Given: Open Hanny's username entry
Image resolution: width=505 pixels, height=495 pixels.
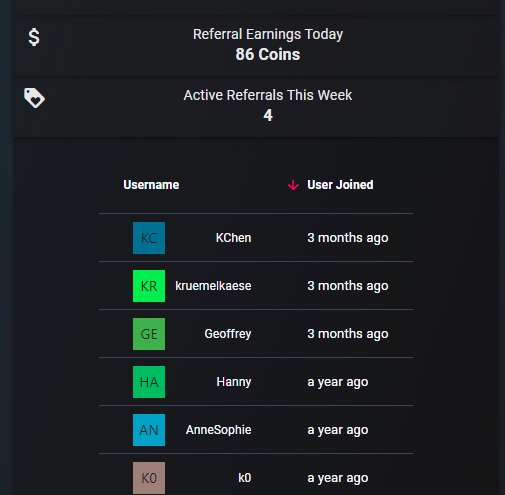Looking at the screenshot, I should tap(234, 382).
